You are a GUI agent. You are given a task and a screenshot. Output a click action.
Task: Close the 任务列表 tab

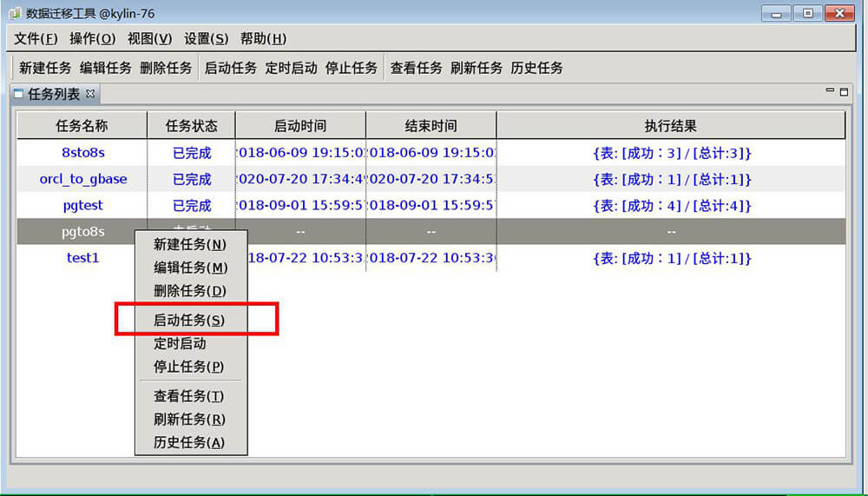tap(90, 94)
